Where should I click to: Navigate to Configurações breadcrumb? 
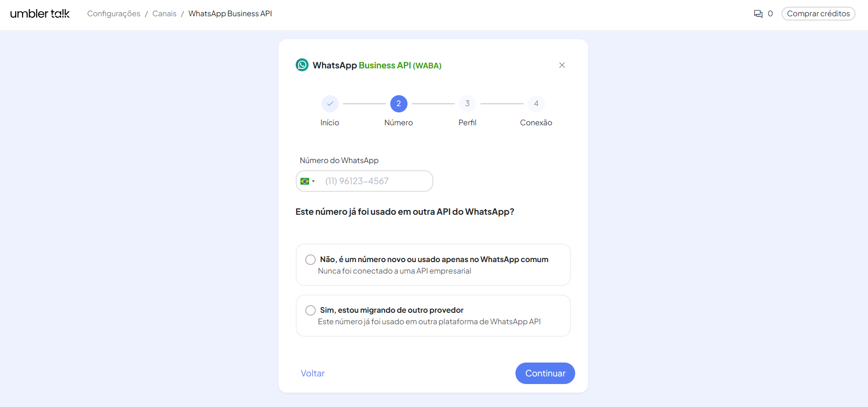pos(114,14)
